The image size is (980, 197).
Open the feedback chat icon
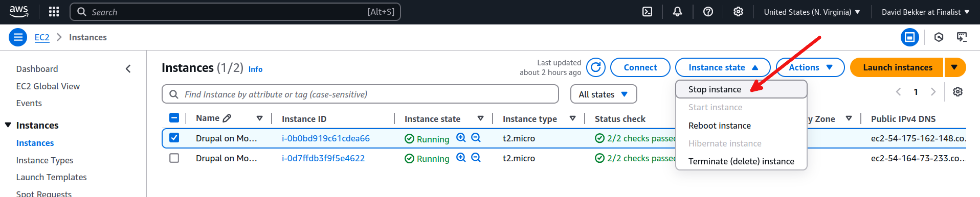pos(962,37)
